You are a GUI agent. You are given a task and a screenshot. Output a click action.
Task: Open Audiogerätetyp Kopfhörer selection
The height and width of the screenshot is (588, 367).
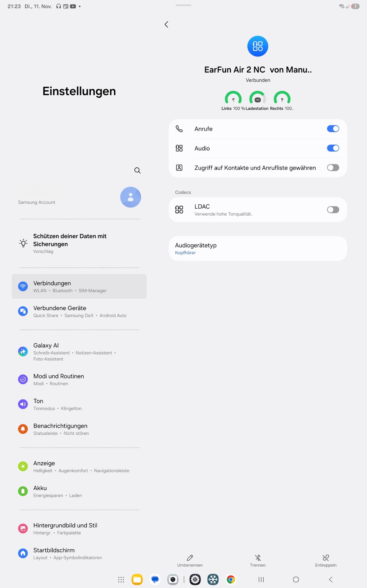click(x=258, y=248)
